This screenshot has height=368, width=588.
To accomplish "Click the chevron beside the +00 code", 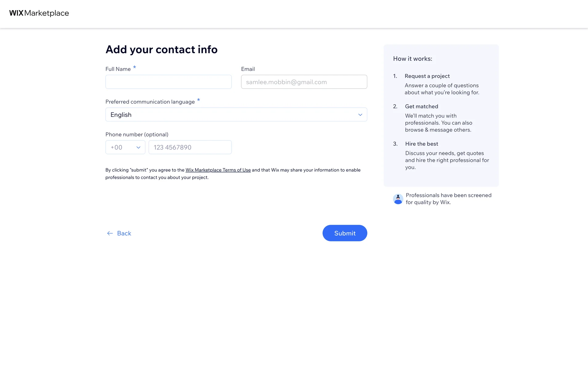I will click(138, 148).
